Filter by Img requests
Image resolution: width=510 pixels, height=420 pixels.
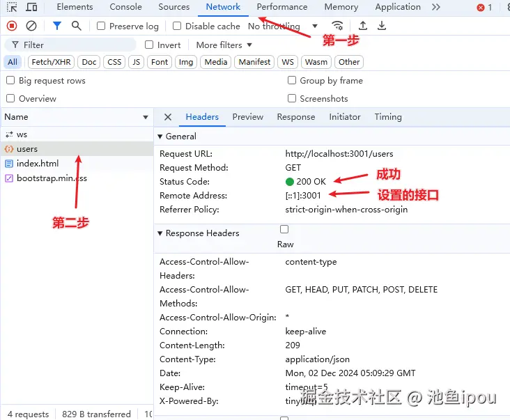(186, 62)
